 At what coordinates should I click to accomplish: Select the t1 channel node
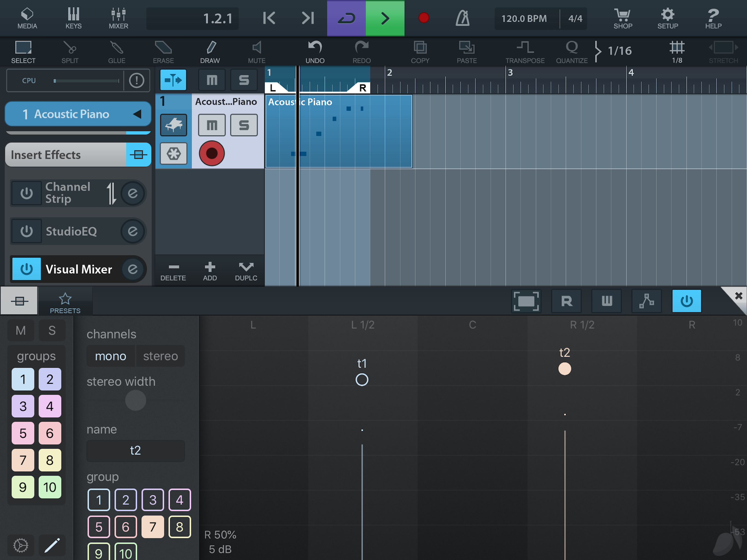pos(362,380)
